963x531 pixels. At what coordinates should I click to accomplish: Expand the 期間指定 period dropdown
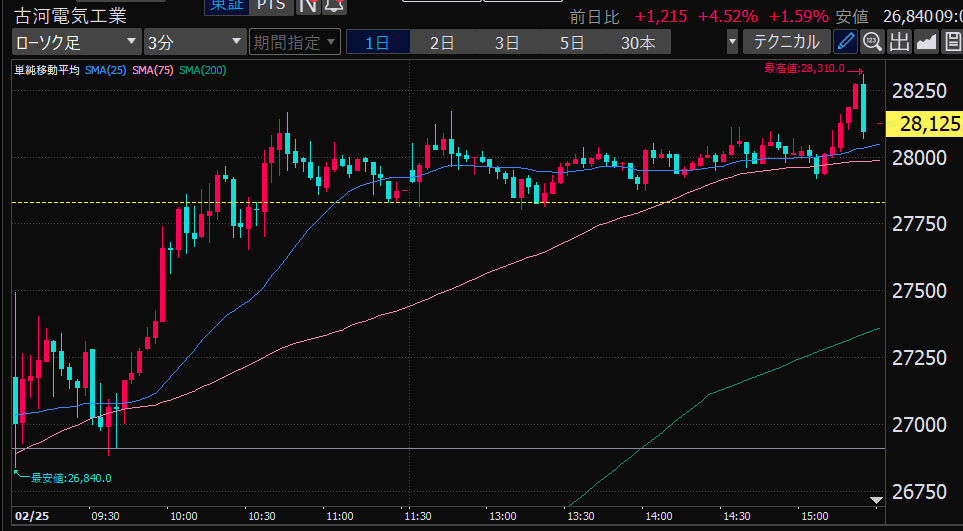294,42
